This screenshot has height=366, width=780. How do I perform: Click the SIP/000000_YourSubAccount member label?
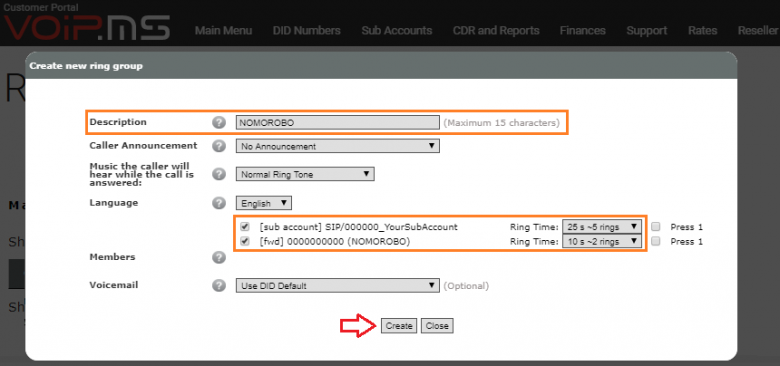(359, 227)
